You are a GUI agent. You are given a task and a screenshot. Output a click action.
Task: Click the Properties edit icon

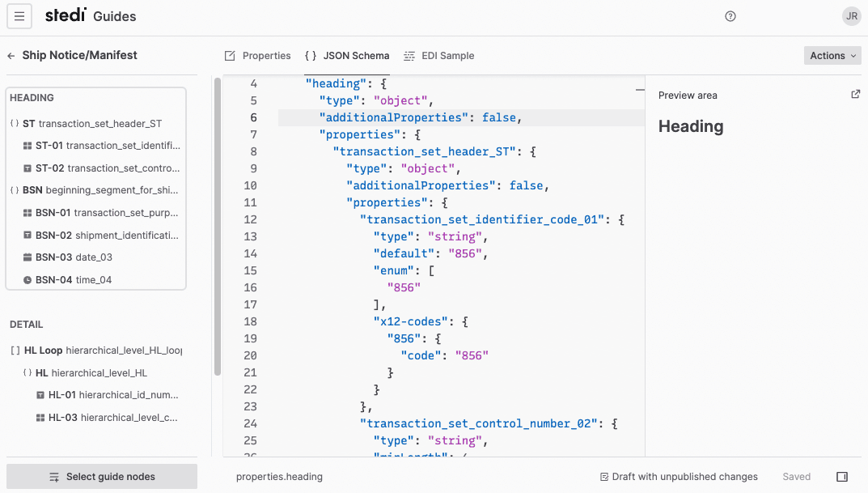230,55
